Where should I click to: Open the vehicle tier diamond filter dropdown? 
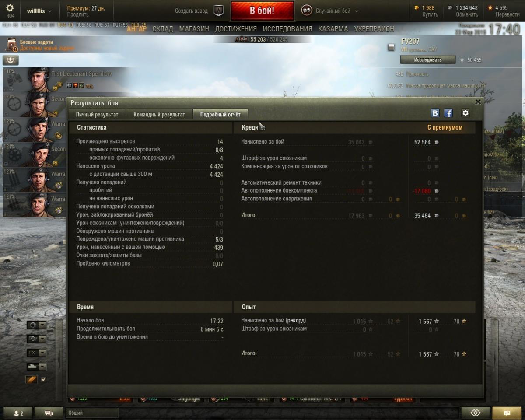[x=37, y=339]
